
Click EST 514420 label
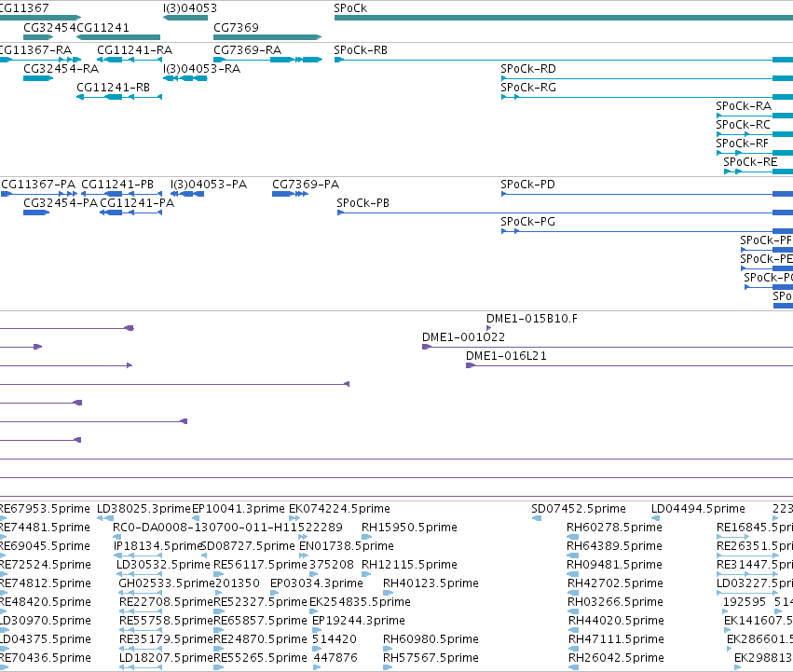click(x=335, y=640)
